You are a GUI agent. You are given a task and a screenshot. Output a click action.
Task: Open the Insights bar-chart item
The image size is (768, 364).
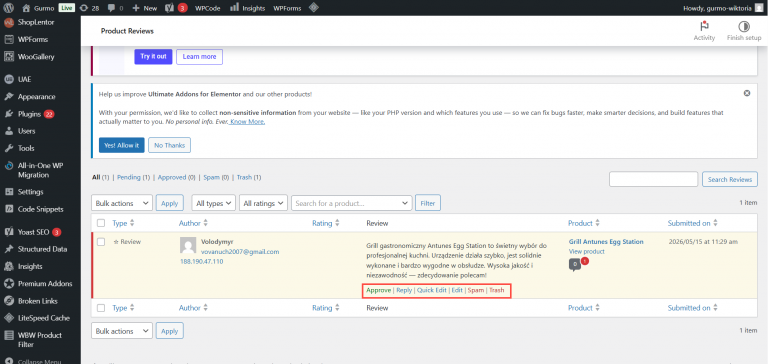click(x=247, y=8)
